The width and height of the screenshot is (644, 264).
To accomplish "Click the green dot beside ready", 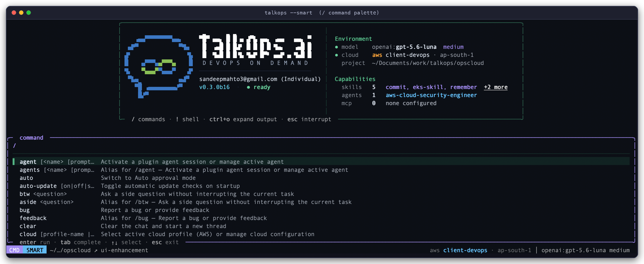I will tap(248, 88).
